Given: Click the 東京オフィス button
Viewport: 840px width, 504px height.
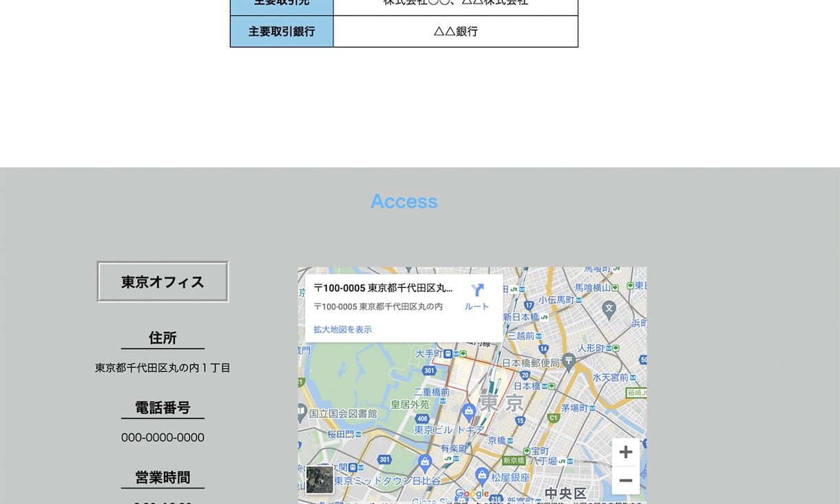Looking at the screenshot, I should click(x=162, y=282).
